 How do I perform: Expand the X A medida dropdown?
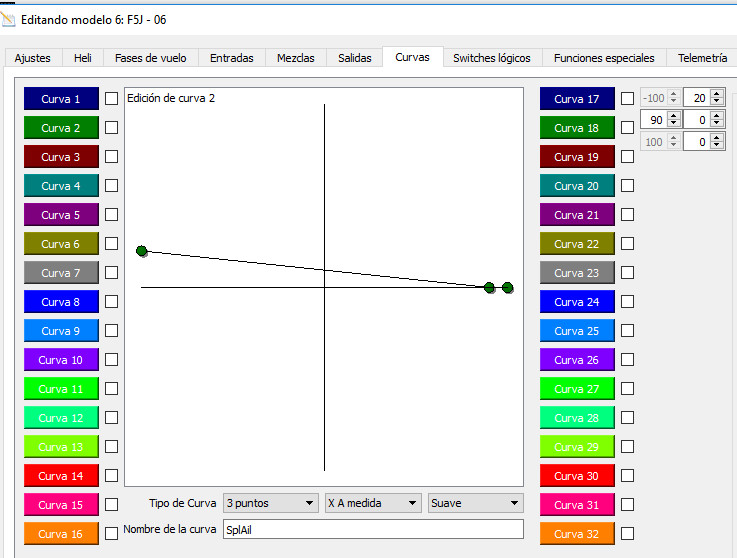pos(373,503)
